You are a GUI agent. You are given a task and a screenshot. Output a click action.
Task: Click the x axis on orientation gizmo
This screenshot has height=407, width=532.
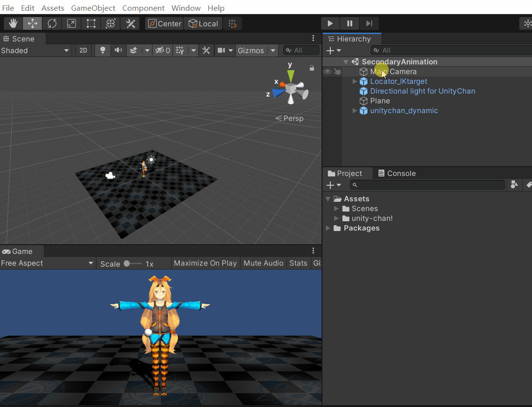[x=282, y=84]
